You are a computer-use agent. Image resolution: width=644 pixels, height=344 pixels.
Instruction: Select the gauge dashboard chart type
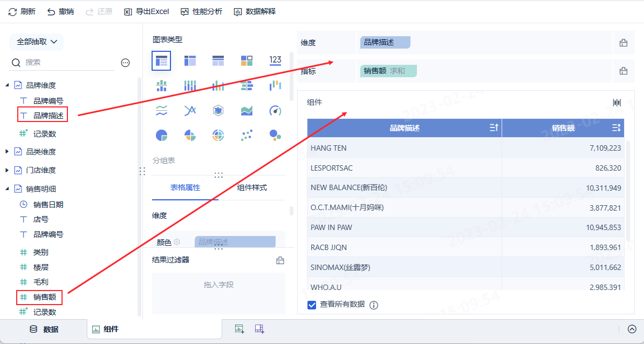tap(275, 110)
